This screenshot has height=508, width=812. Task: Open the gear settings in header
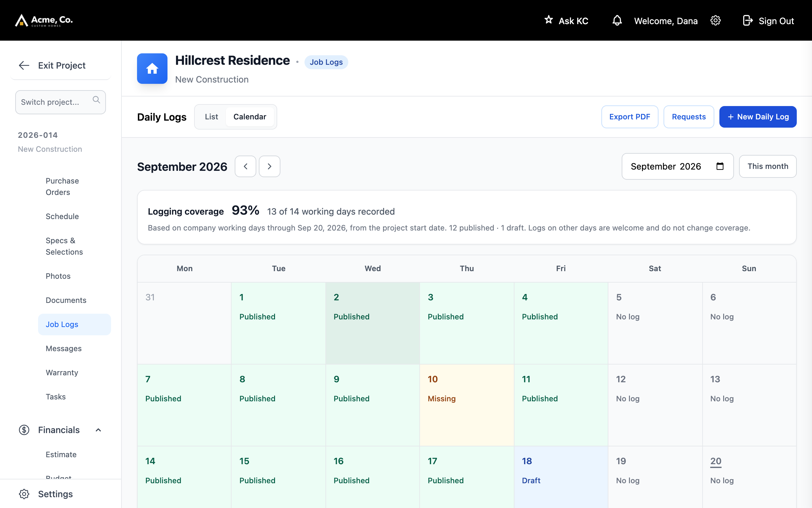(715, 21)
